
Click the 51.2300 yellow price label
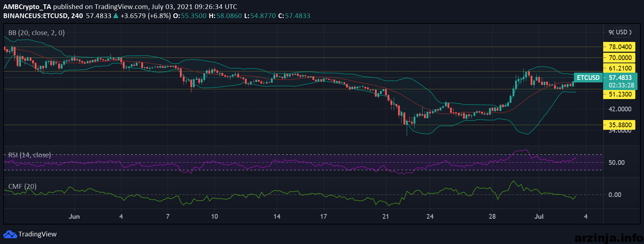pyautogui.click(x=620, y=94)
